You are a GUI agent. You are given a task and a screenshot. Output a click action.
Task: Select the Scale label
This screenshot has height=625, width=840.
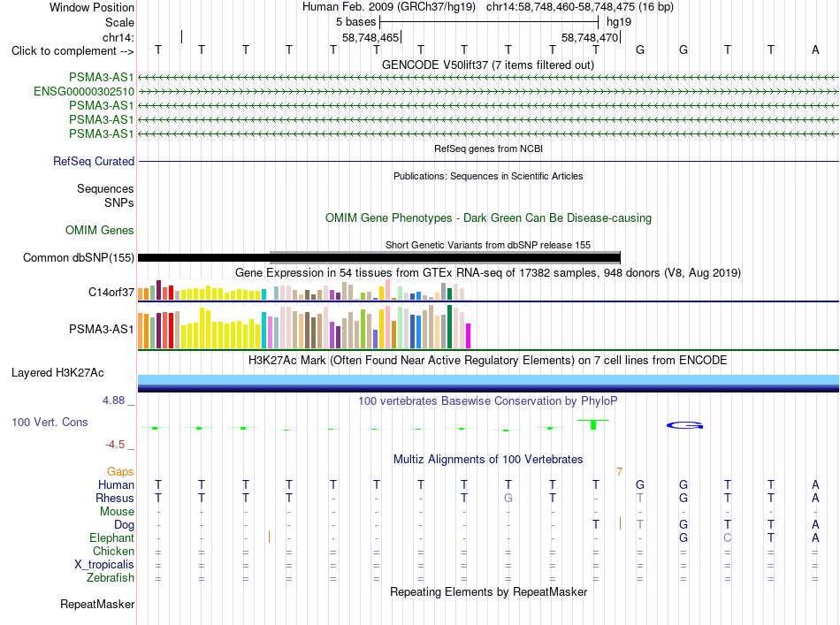119,22
